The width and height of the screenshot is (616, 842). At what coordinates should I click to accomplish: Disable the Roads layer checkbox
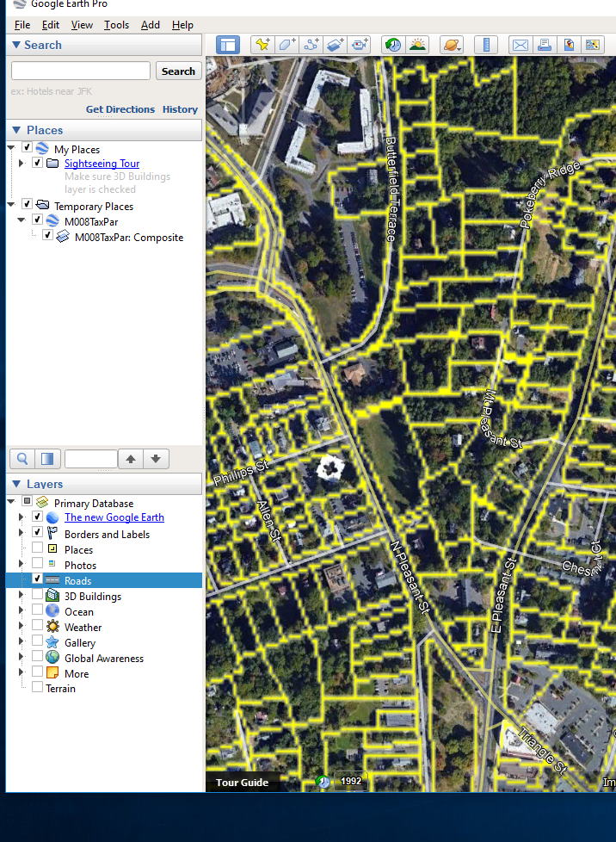[38, 579]
